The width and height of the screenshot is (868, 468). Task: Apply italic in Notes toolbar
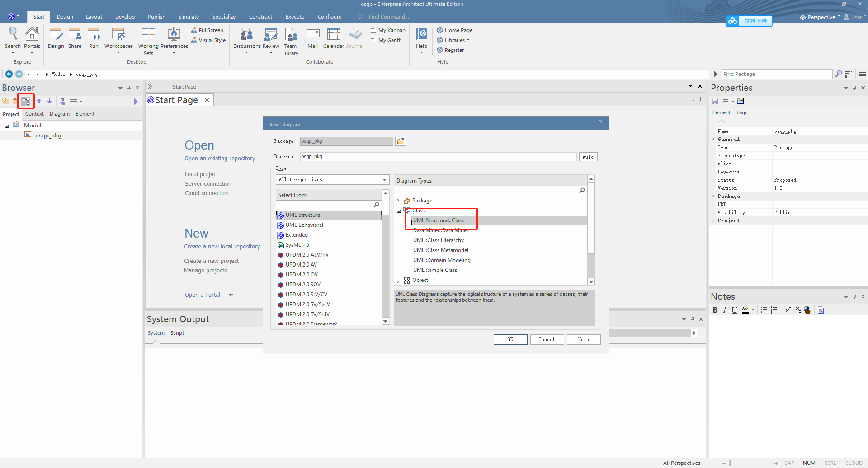tap(725, 310)
